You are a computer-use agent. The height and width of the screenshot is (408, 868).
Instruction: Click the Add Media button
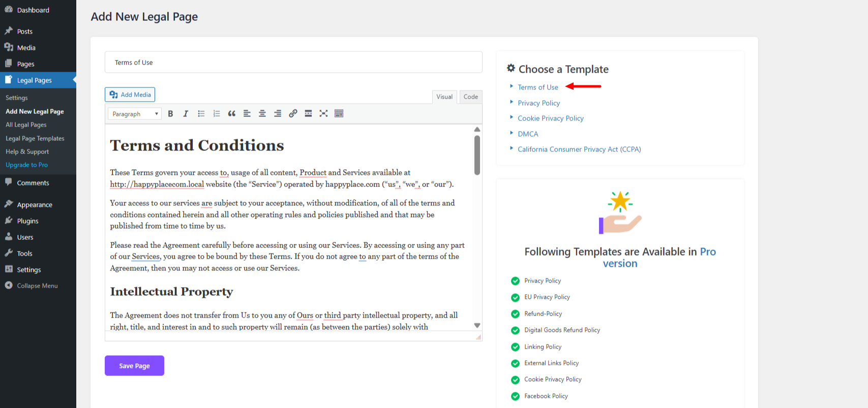click(x=130, y=95)
